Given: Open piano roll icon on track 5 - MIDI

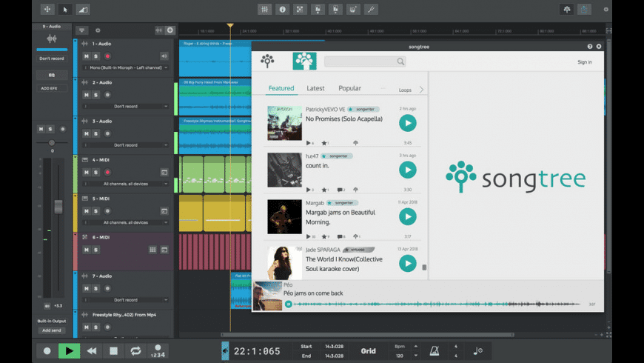Looking at the screenshot, I should (164, 211).
